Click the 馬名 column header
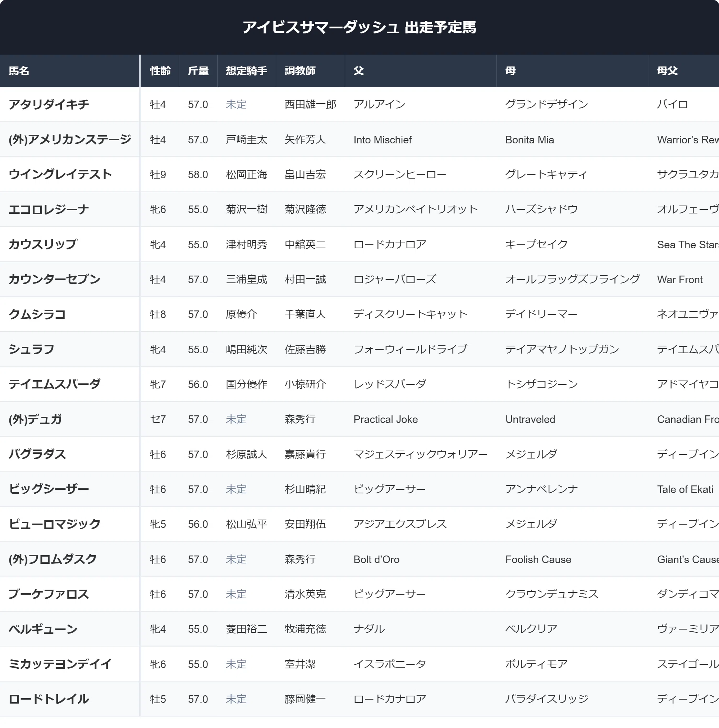Screen dimensions: 719x728 coord(70,71)
